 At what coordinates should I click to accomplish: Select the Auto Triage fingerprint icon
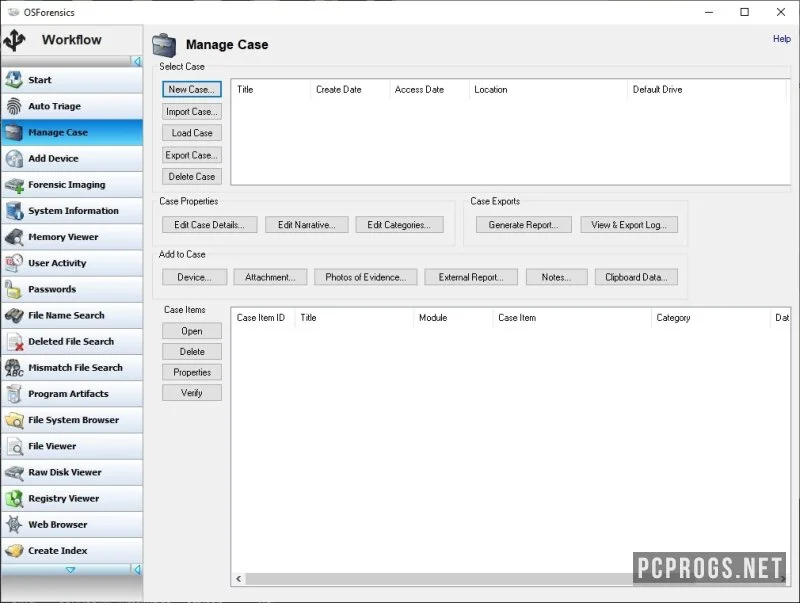click(14, 106)
